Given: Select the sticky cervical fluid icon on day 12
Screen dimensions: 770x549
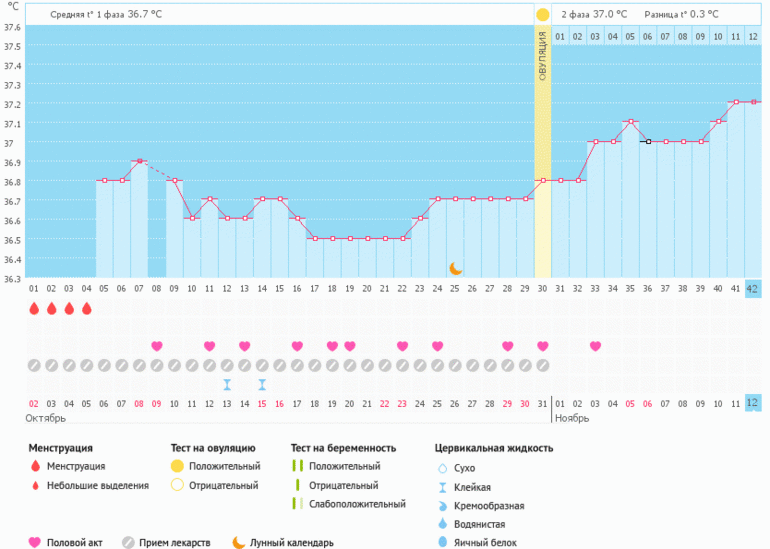Looking at the screenshot, I should (227, 384).
